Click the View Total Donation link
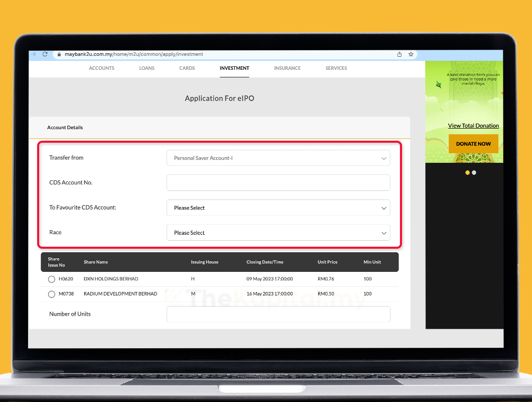Viewport: 532px width, 402px height. pos(473,126)
